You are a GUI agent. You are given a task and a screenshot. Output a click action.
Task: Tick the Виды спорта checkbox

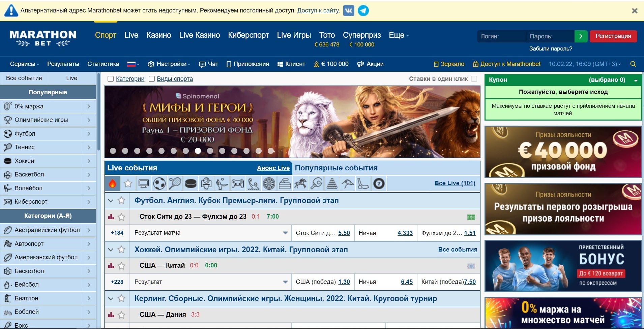(152, 79)
